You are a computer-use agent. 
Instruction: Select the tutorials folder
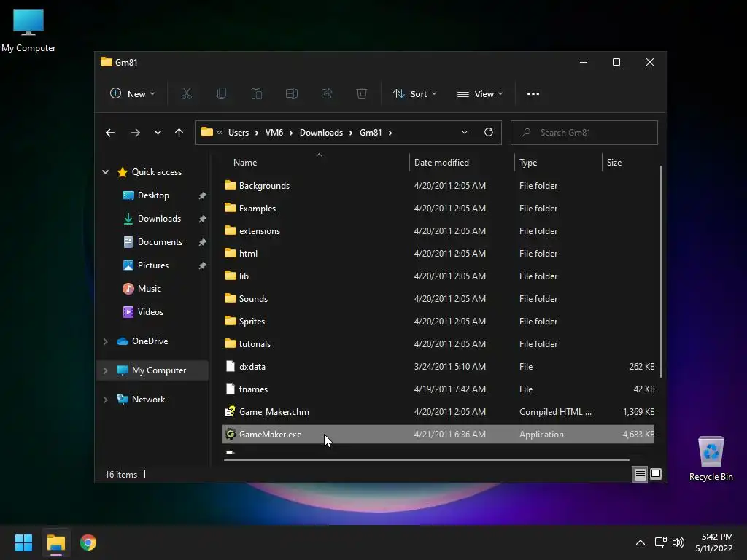(x=438, y=344)
